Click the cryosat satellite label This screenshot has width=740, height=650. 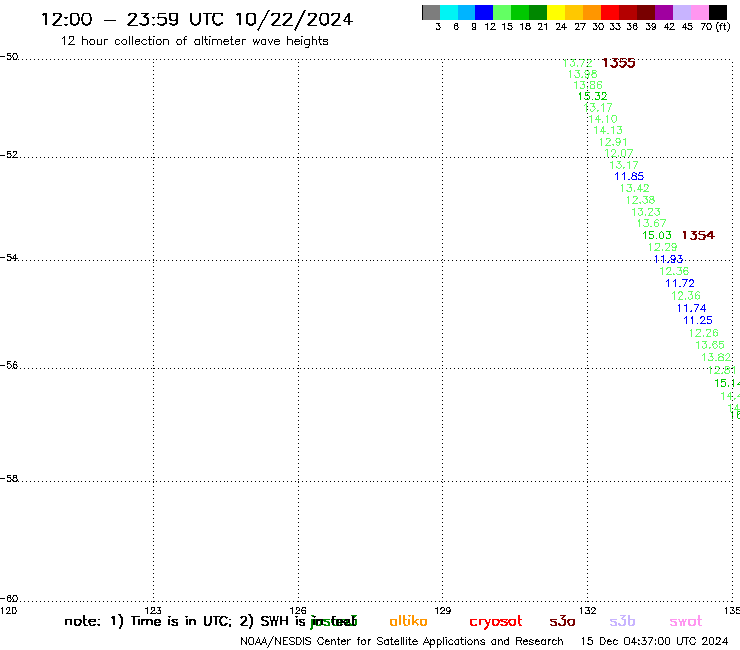[496, 622]
